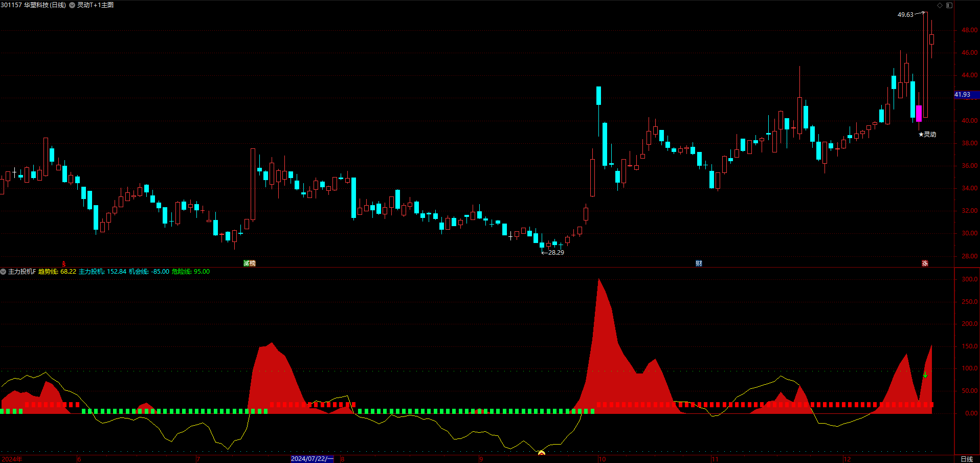980x463 pixels.
Task: Click the blue 财 event tag
Action: (699, 263)
